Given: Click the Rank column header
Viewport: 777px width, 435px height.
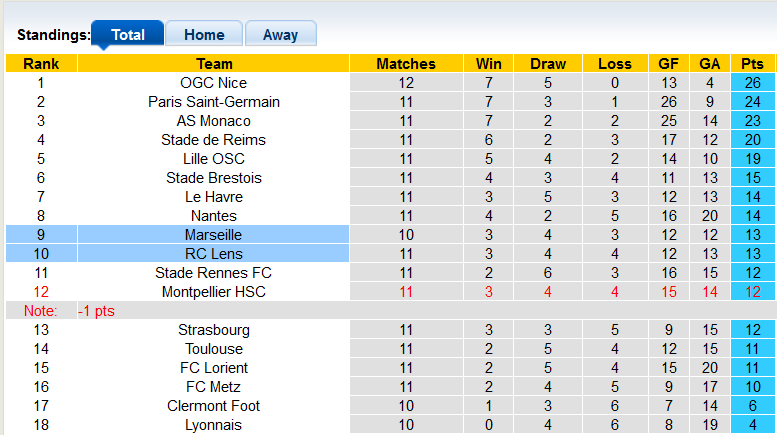Looking at the screenshot, I should [41, 64].
